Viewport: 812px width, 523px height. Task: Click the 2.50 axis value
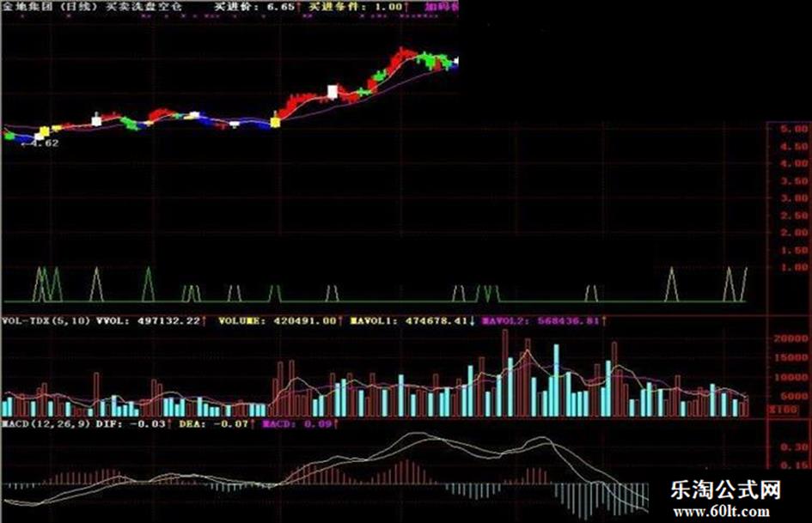(x=793, y=216)
